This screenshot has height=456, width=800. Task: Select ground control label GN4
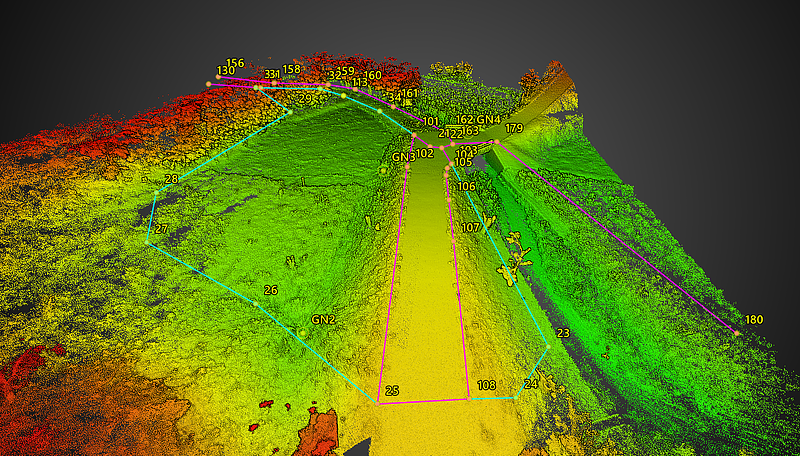point(488,119)
